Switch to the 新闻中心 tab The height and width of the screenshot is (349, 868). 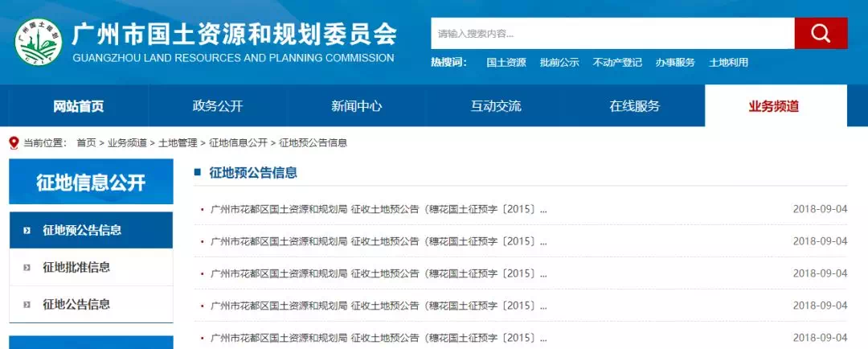356,106
